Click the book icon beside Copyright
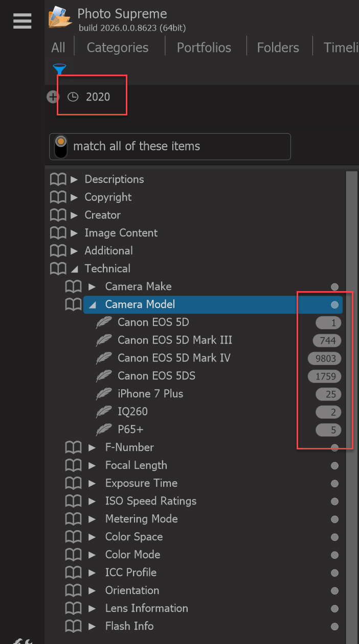Screen dimensions: 359x644 [x=58, y=197]
